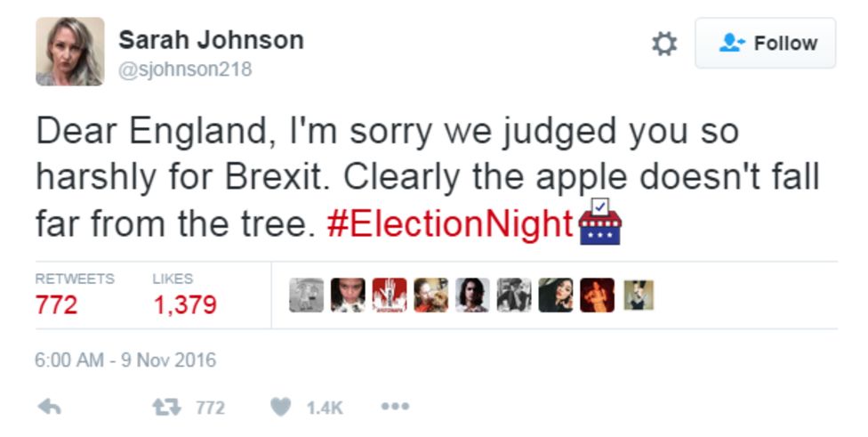Click the red and white hand logo avatar

390,295
